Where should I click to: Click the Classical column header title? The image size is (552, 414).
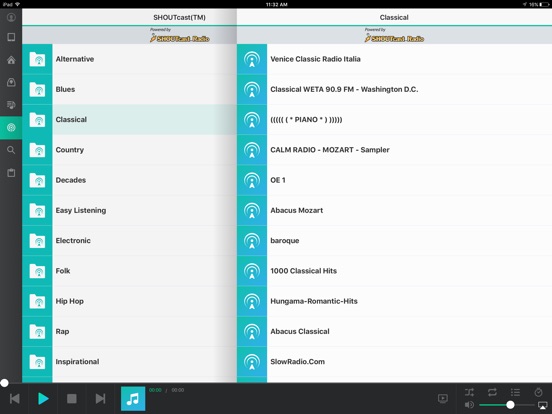394,17
